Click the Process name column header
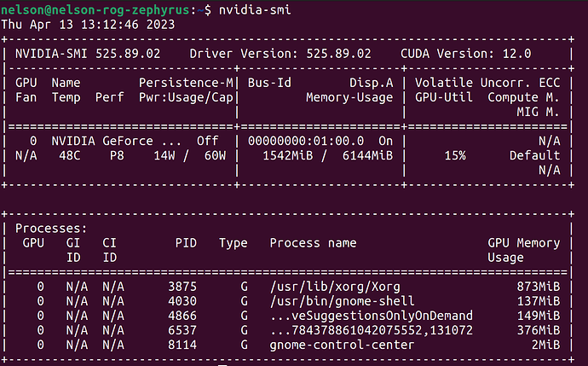588x366 pixels. (313, 243)
